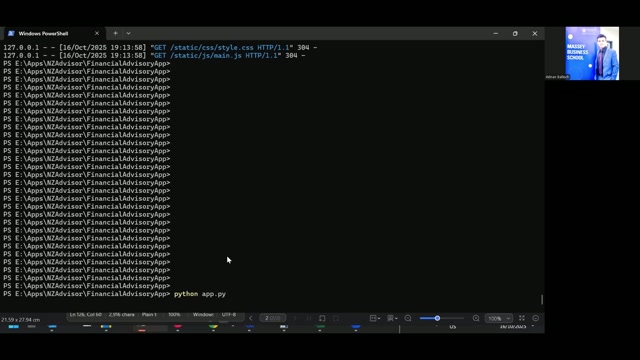This screenshot has height=360, width=640.
Task: Click the PowerShell icon in the tab
Action: (11, 33)
